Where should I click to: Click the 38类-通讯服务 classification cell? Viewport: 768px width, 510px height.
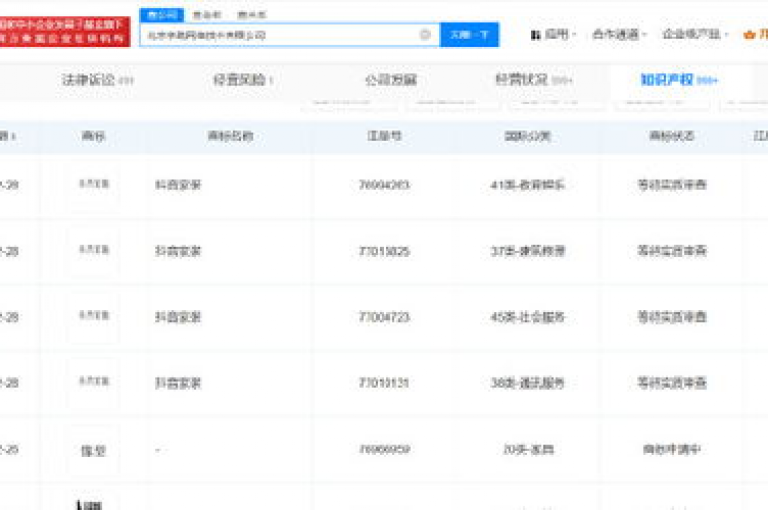click(528, 383)
